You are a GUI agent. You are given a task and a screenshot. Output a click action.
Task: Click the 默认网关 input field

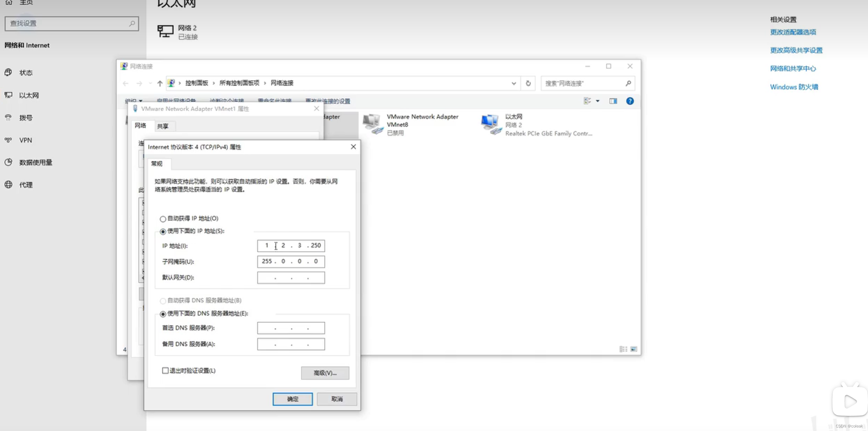(x=291, y=278)
